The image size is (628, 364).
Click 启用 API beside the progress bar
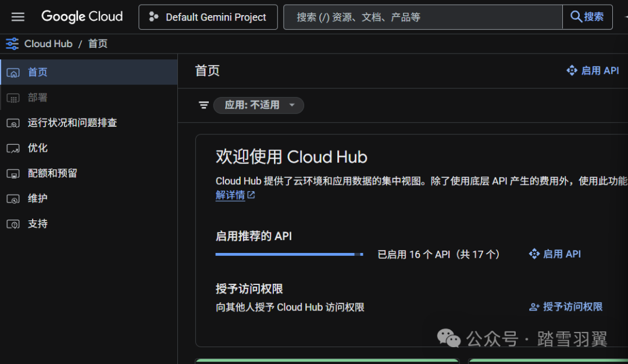point(555,254)
